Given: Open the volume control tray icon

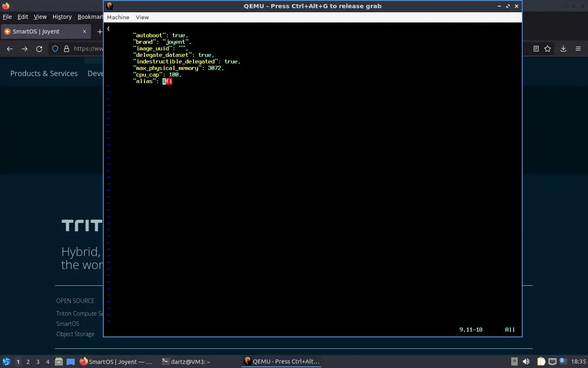Looking at the screenshot, I should [x=526, y=361].
